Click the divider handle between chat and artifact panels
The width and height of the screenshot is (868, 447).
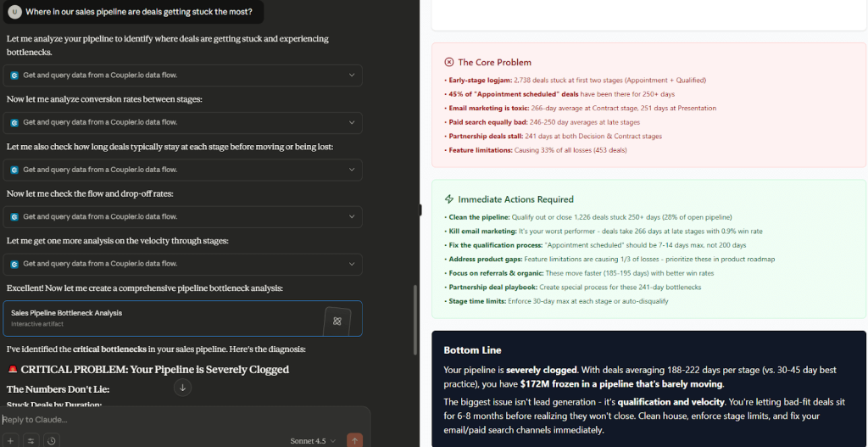420,210
